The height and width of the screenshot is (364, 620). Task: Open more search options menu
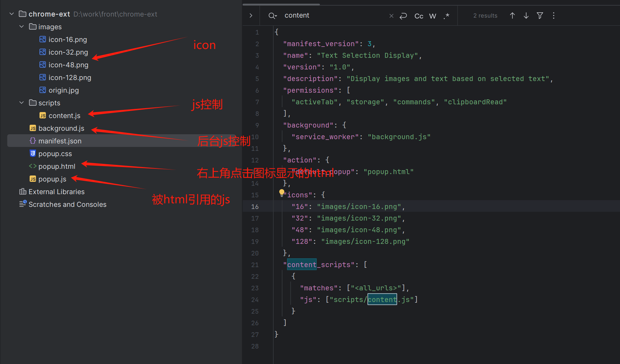553,16
